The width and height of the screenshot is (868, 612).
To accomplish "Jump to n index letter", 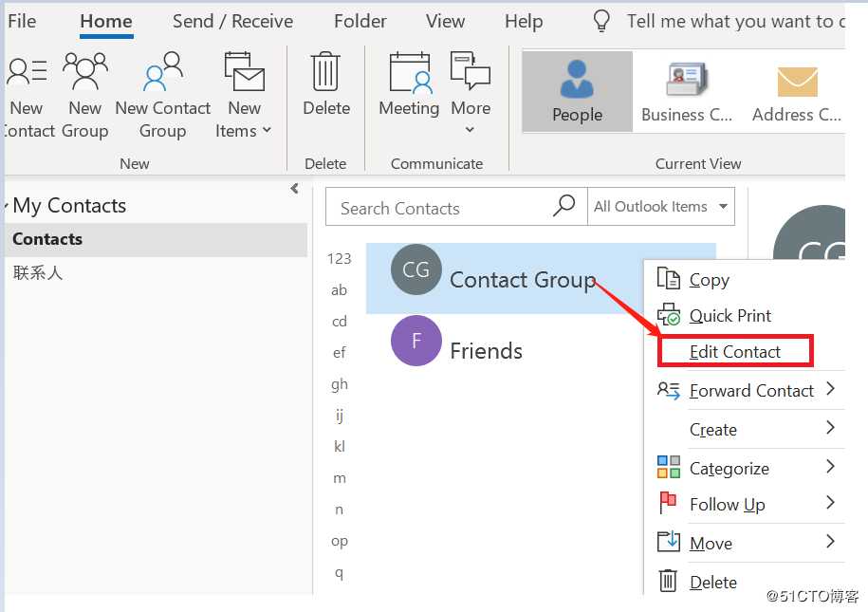I will [339, 510].
